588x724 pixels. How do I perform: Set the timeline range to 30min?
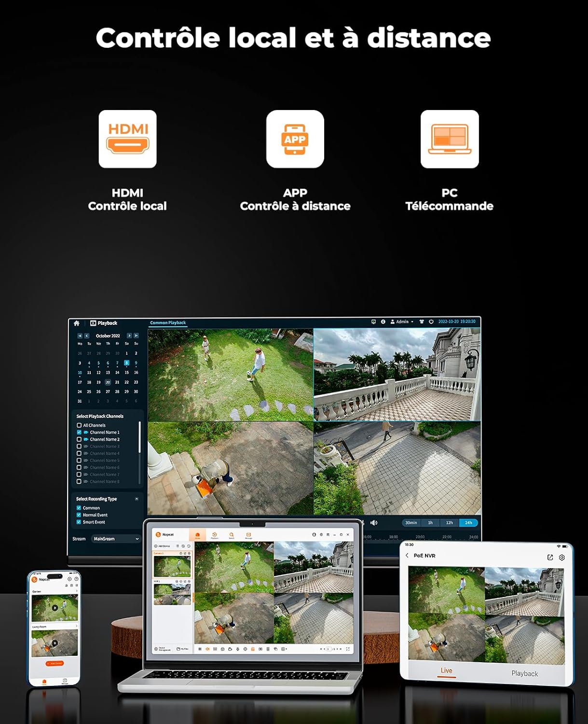(x=411, y=523)
